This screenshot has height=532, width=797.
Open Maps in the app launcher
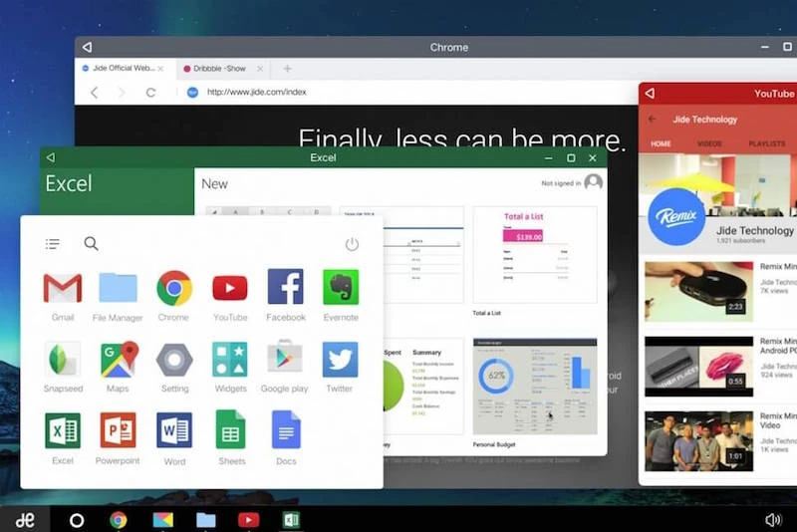click(x=118, y=360)
